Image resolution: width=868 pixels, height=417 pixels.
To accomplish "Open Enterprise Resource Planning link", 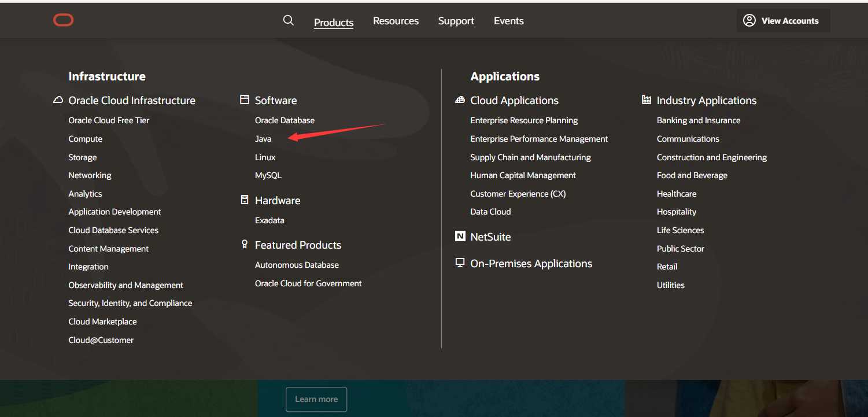I will [524, 120].
